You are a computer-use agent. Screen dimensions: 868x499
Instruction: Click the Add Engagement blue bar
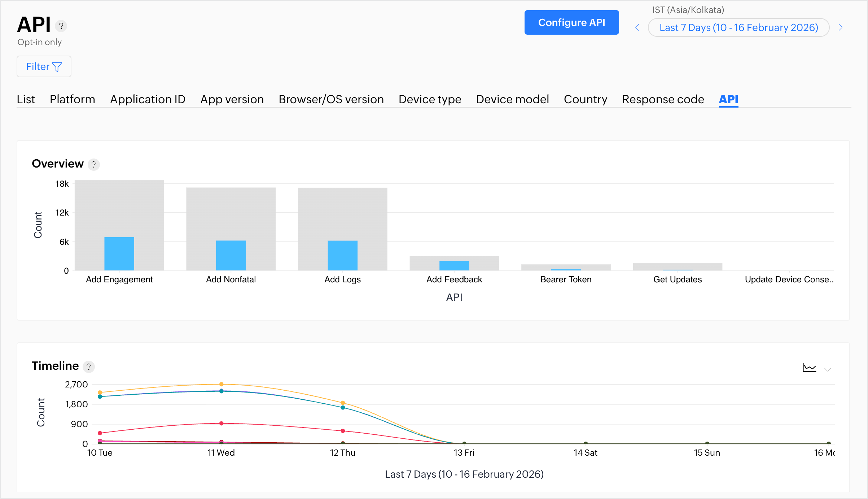coord(119,254)
